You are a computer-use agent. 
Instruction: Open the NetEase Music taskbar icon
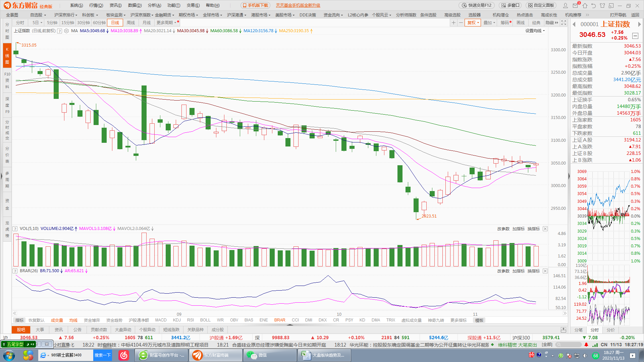point(124,355)
